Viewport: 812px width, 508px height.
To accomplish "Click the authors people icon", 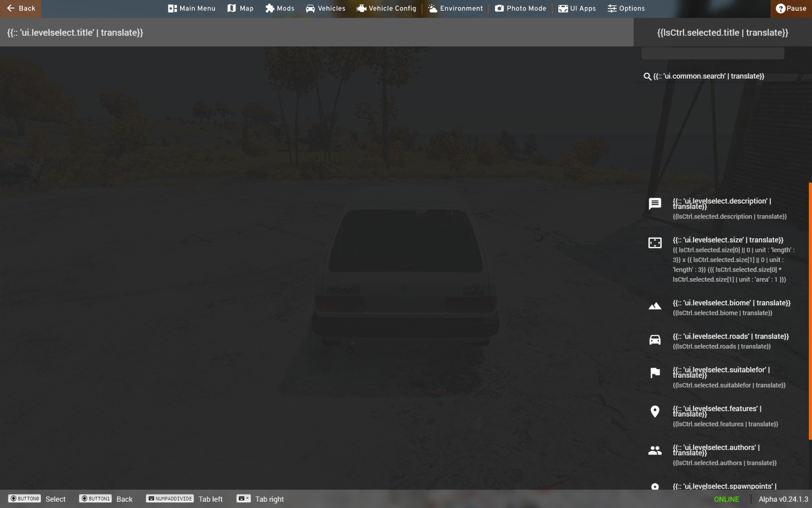I will pyautogui.click(x=655, y=450).
